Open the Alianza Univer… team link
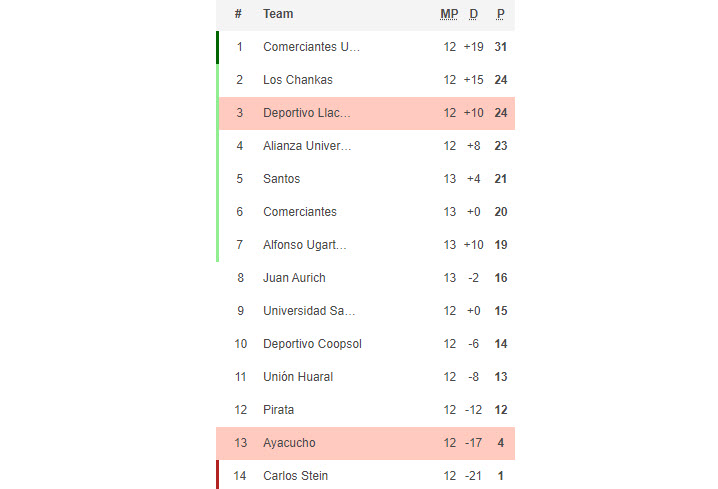 (x=307, y=146)
